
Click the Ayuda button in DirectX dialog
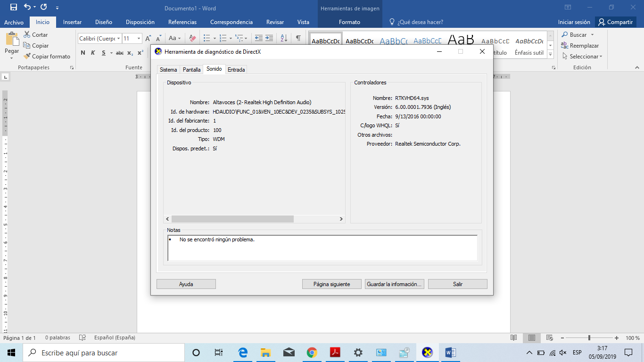(186, 284)
